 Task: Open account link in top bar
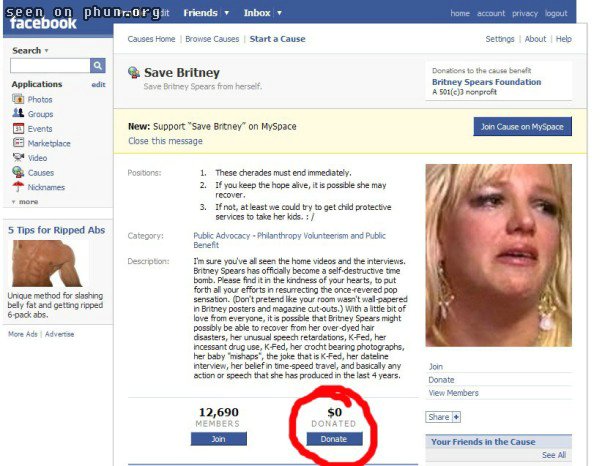(491, 13)
